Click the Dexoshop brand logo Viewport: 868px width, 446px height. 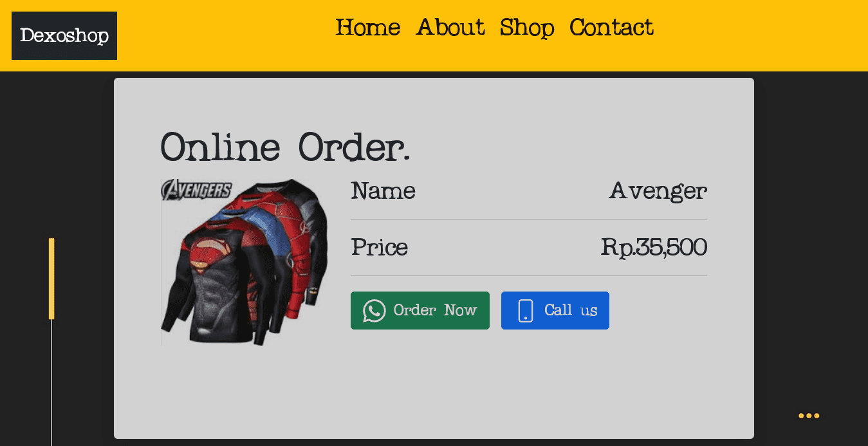(64, 35)
